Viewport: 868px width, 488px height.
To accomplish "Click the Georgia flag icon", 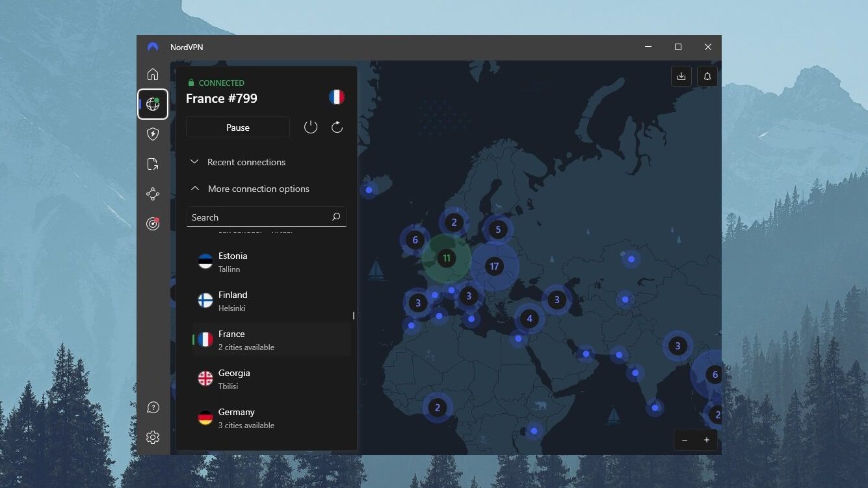I will [205, 379].
